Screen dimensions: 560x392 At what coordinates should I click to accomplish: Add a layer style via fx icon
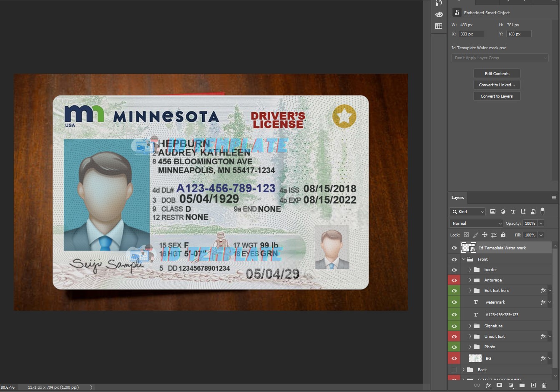point(488,385)
